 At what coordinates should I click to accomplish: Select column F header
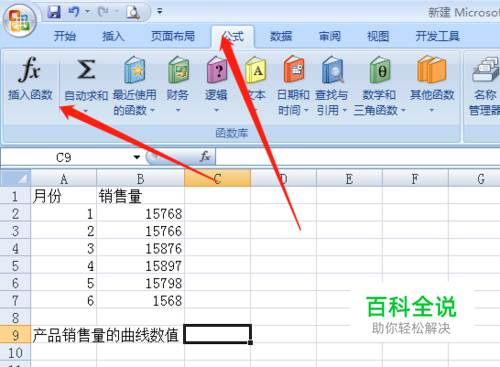click(x=415, y=179)
